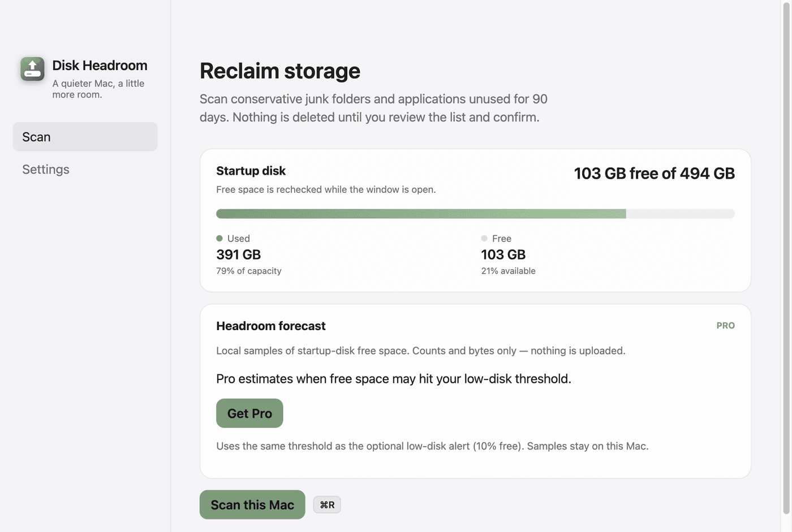Open the Scan section in sidebar

(x=85, y=137)
